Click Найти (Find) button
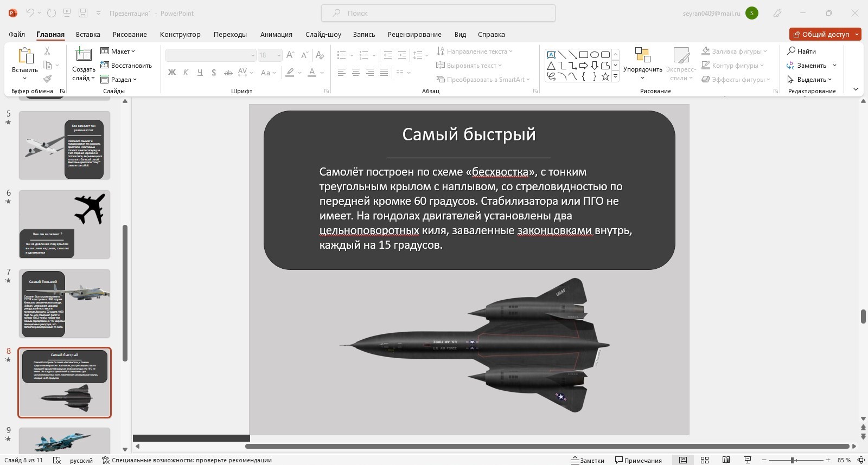Viewport: 868px width, 465px height. click(x=802, y=51)
